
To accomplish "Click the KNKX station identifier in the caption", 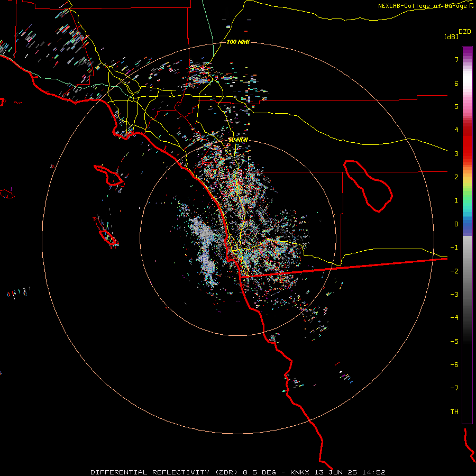I will [300, 472].
